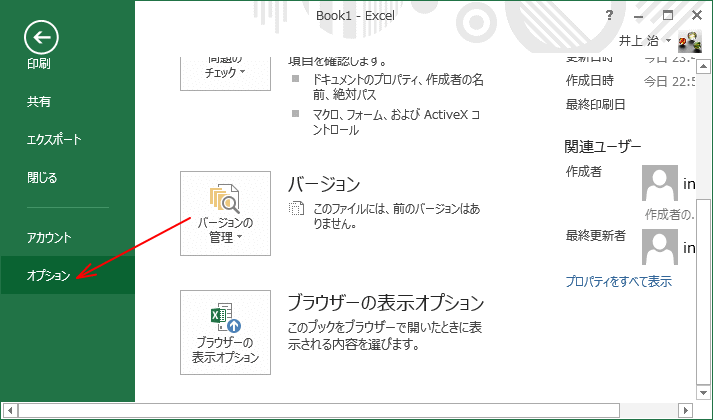Click the Book1 - Excel window title
The width and height of the screenshot is (713, 420).
(x=355, y=15)
